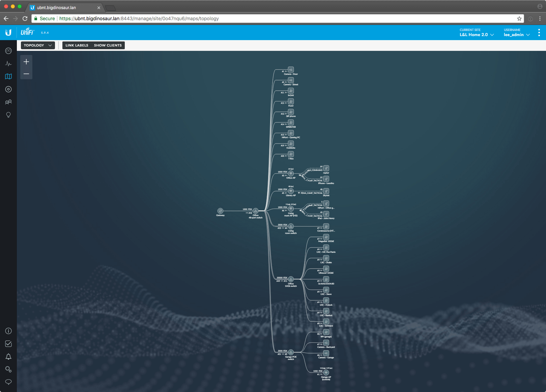
Task: Open the L&L Home 2.0 site dropdown
Action: pos(476,35)
